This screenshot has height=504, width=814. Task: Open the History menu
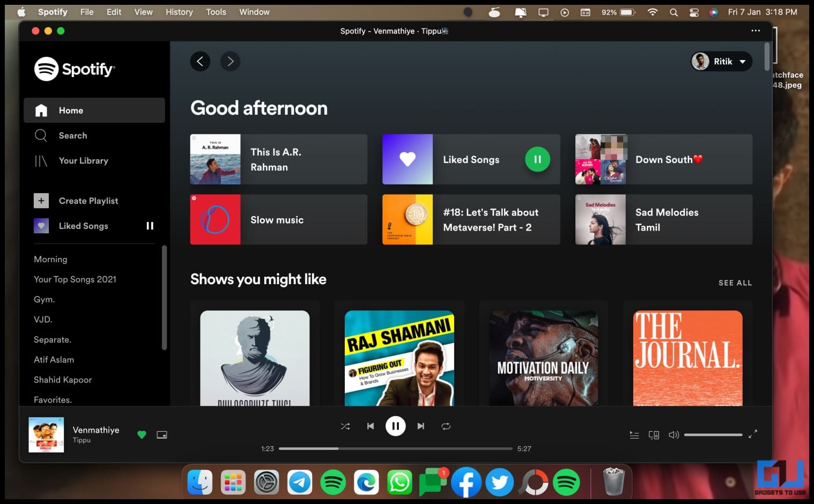coord(179,12)
